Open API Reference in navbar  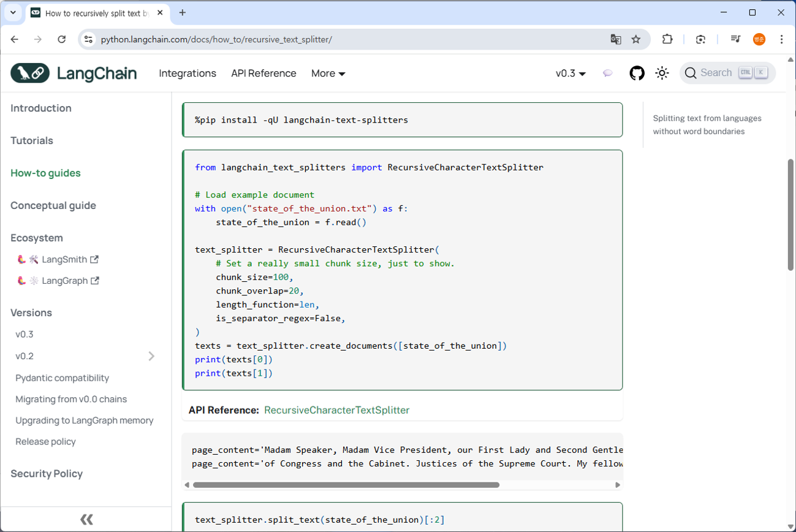(263, 73)
